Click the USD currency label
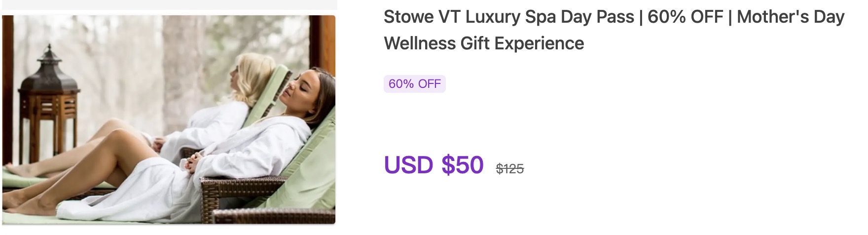Screen dimensions: 868x235 pos(409,165)
